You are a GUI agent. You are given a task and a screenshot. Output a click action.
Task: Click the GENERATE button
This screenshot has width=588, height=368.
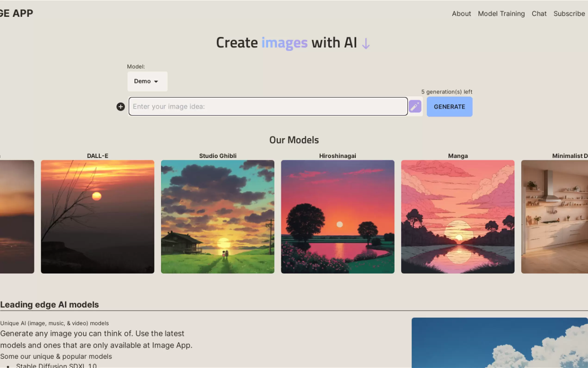click(449, 107)
